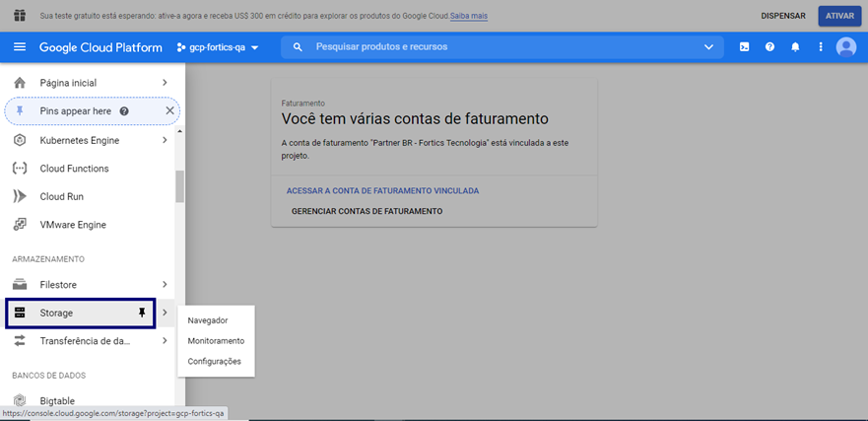Image resolution: width=868 pixels, height=421 pixels.
Task: Activate Cloud Shell terminal icon
Action: pos(745,47)
